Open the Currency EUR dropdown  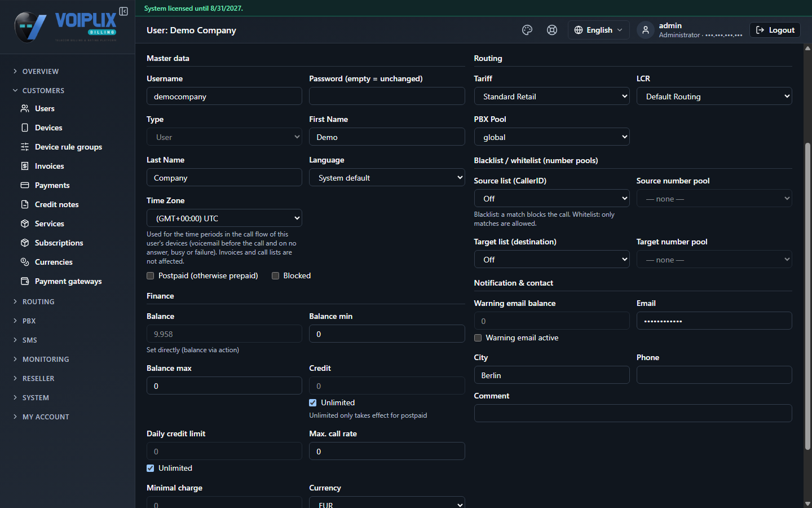coord(387,502)
